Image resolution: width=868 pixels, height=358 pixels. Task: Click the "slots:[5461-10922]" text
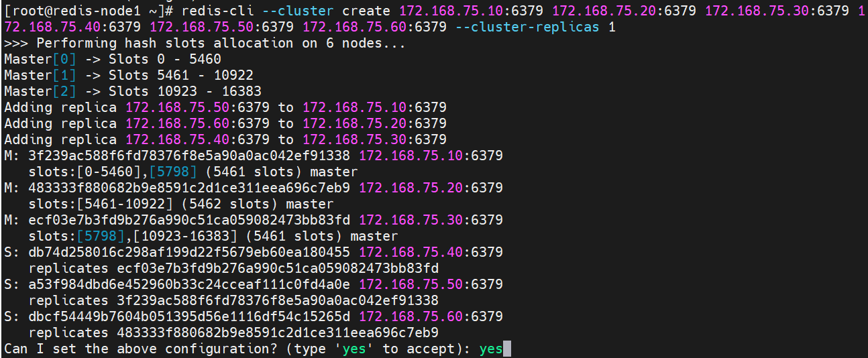(101, 204)
